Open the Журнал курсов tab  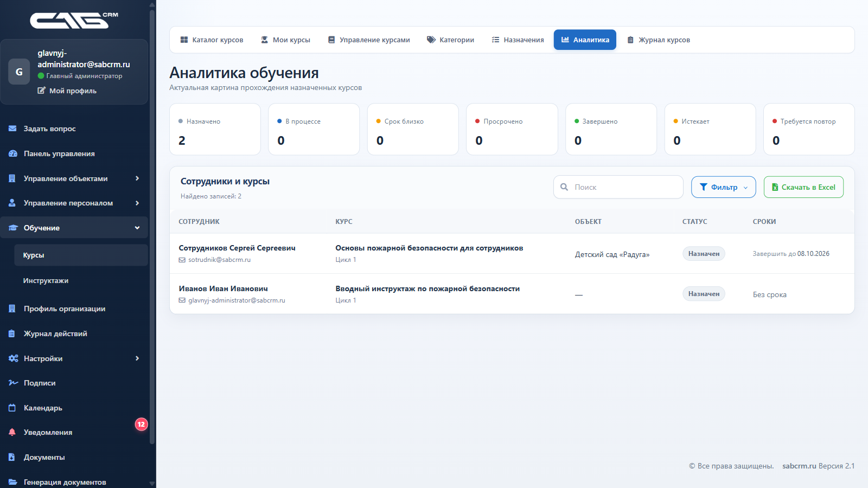659,40
